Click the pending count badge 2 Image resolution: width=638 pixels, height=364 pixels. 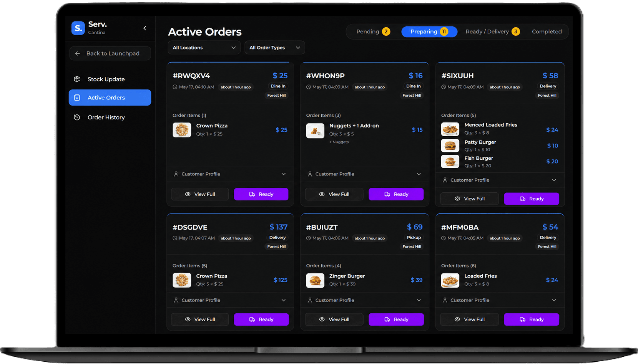coord(386,31)
